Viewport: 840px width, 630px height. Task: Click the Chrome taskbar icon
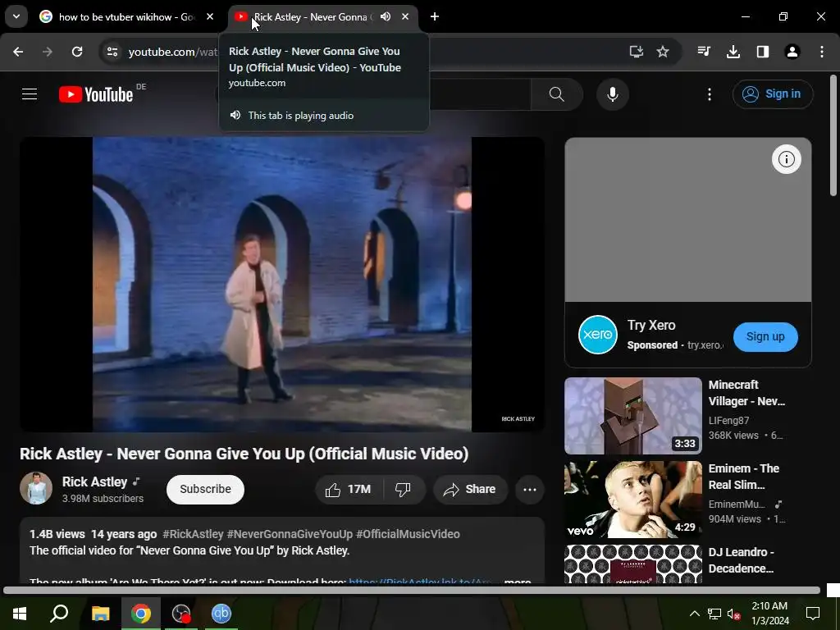[x=141, y=614]
